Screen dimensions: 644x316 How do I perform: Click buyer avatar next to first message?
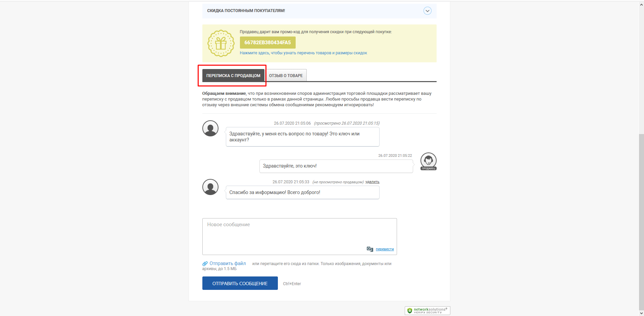(x=210, y=128)
